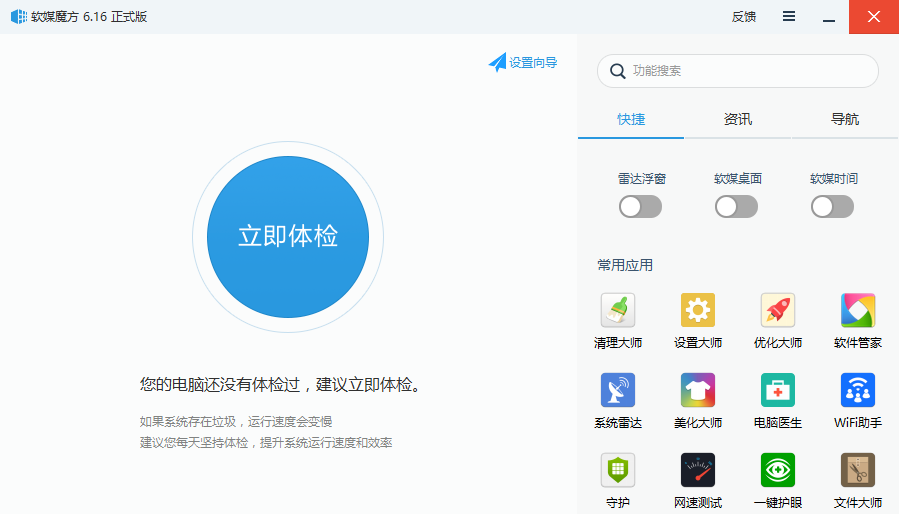Open 软件管家 colorful icon
The height and width of the screenshot is (514, 899).
point(858,310)
